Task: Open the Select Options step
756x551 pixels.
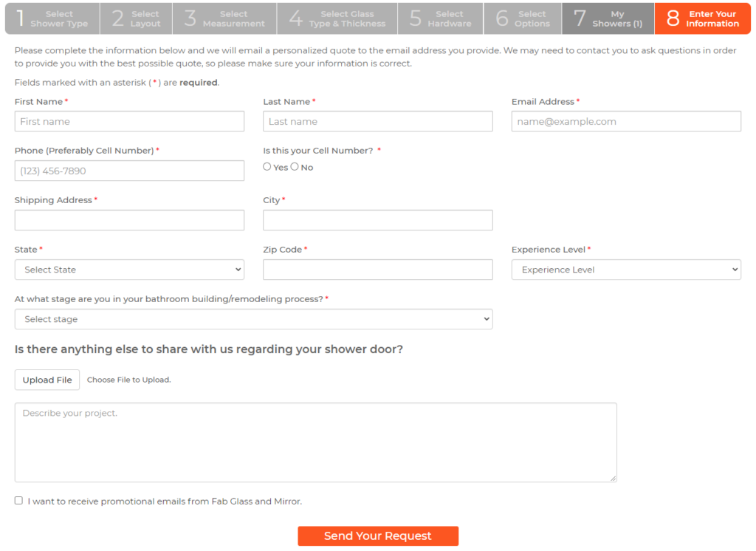Action: [x=522, y=18]
